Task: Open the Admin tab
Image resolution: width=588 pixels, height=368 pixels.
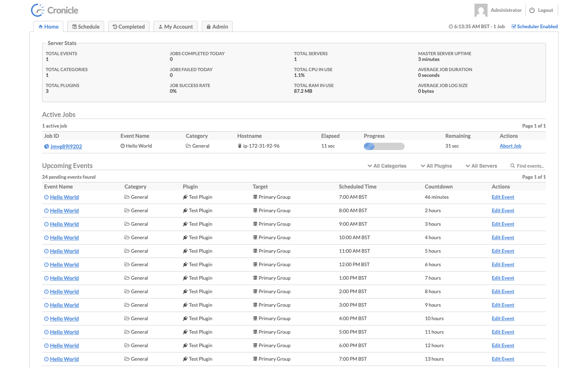Action: pyautogui.click(x=217, y=27)
